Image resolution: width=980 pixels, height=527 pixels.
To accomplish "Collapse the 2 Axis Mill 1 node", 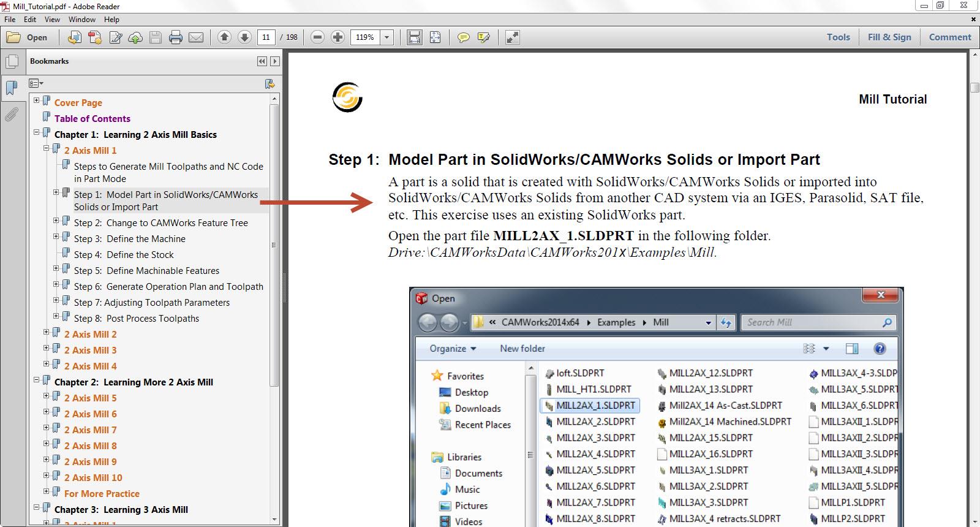I will (x=47, y=148).
